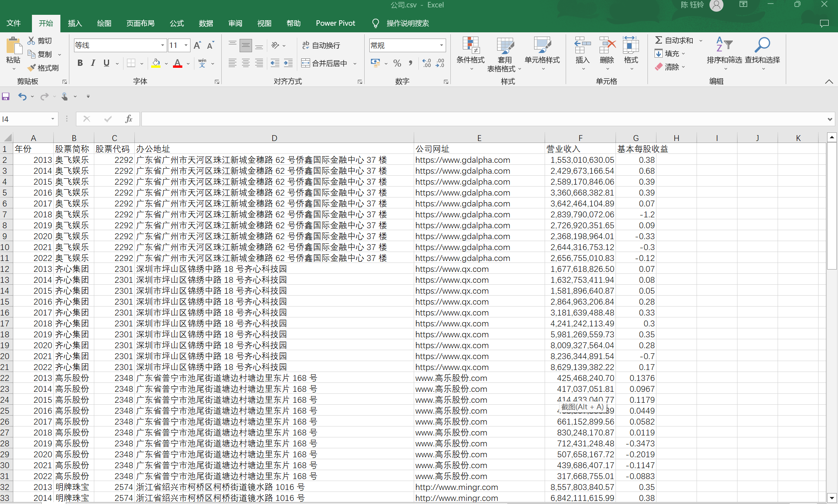Toggle Wrap Text (自动换行)
The image size is (838, 504).
[x=321, y=45]
